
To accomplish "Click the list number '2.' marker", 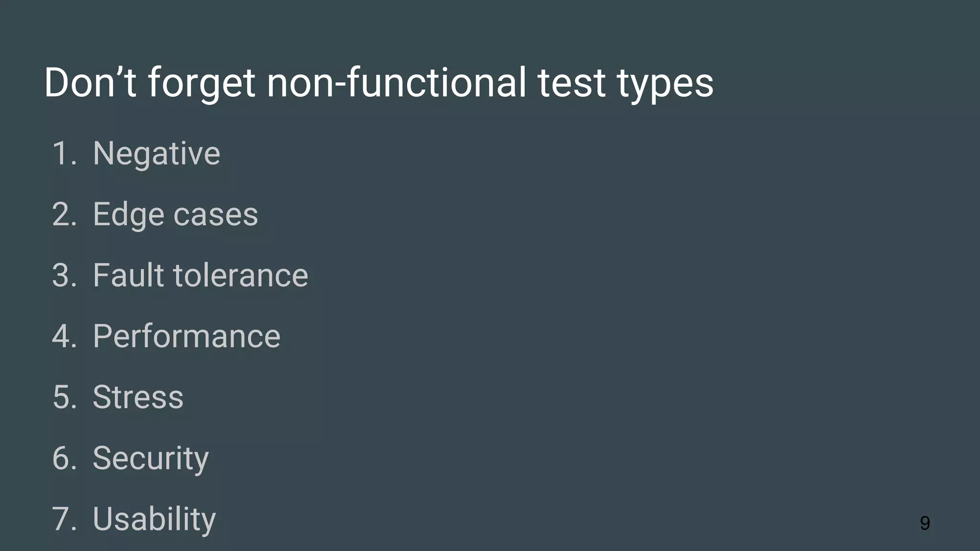I will click(x=65, y=214).
